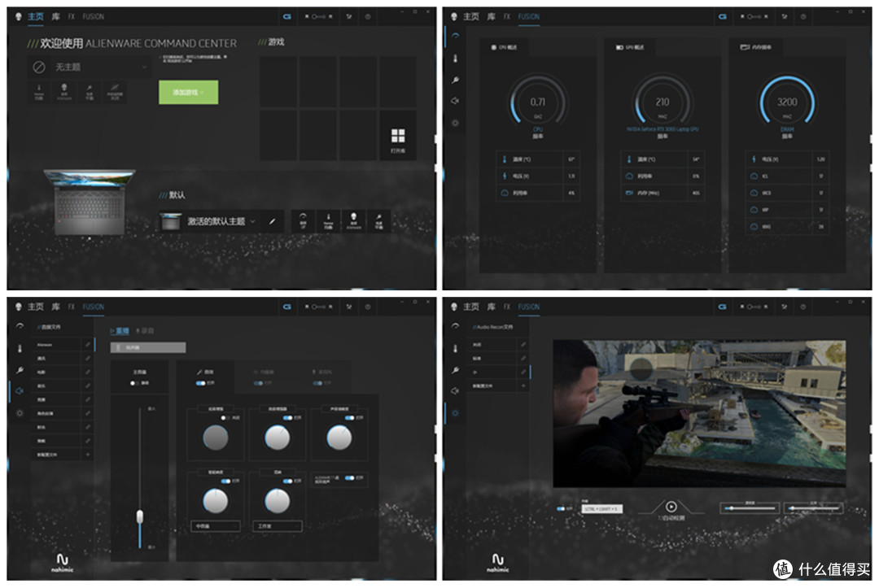Viewport: 879px width, 588px height.
Task: Select the gauge sidebar icon in the overclocking window
Action: (455, 37)
